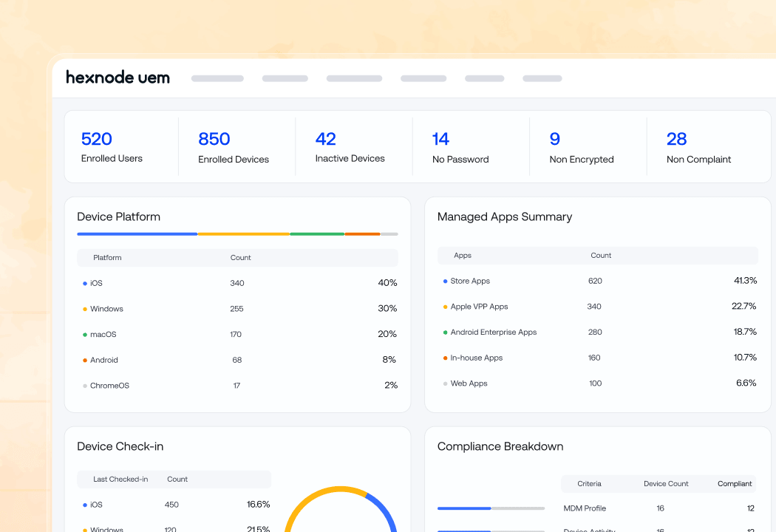The width and height of the screenshot is (776, 532).
Task: Click the 8% value for Android
Action: click(389, 360)
